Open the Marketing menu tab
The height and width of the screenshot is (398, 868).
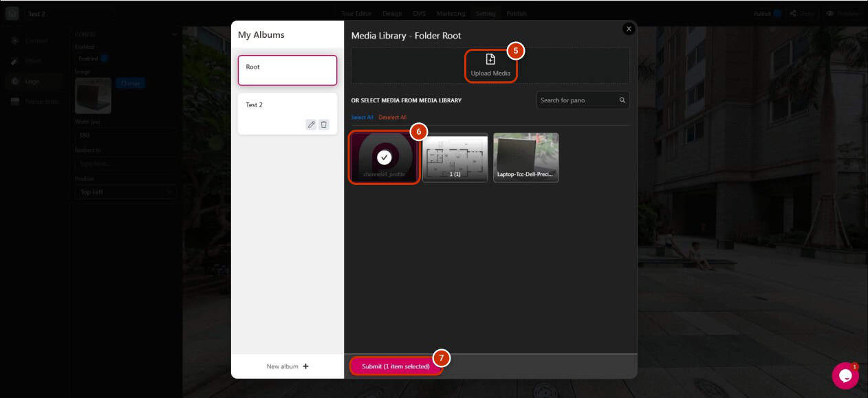tap(451, 14)
